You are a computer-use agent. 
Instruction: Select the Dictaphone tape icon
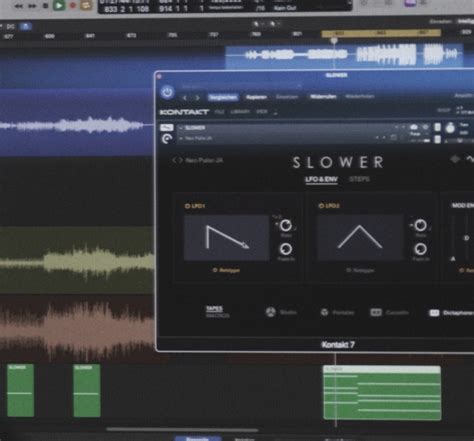point(434,313)
